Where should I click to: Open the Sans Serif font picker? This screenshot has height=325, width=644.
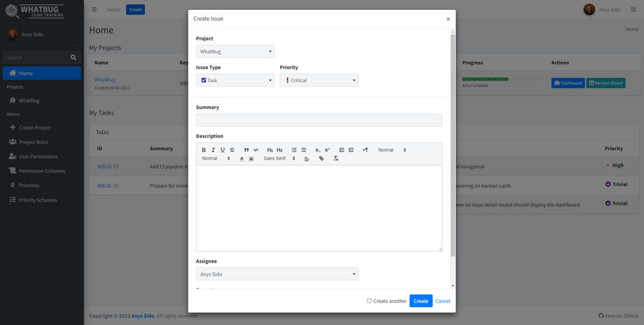(x=279, y=159)
